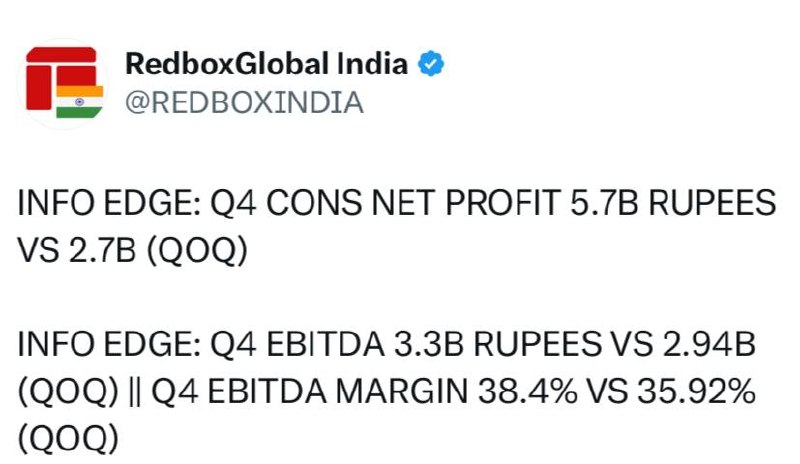Open the RedboxGlobal India profile avatar
800x464 pixels.
(x=64, y=83)
